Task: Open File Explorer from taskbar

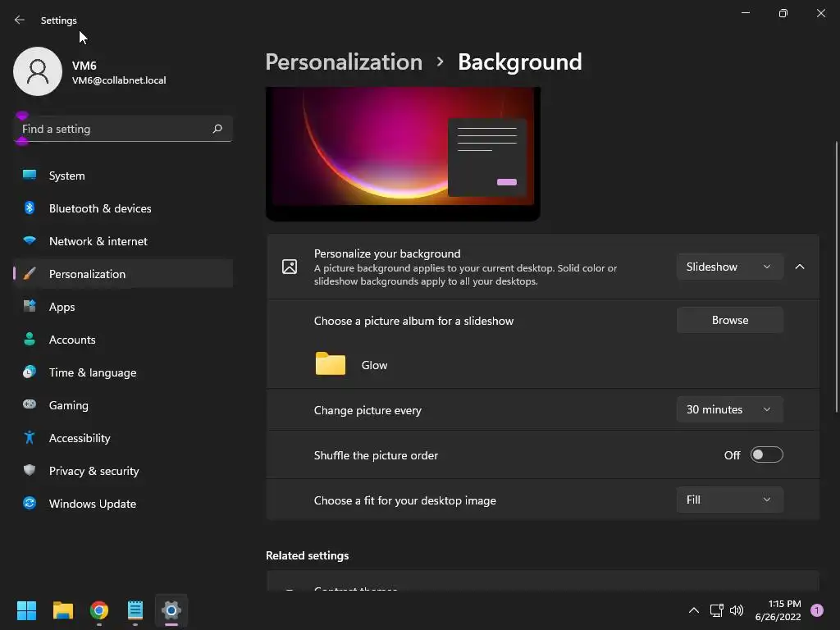Action: [62, 610]
